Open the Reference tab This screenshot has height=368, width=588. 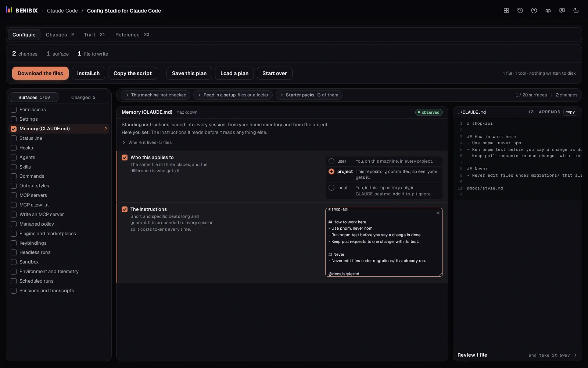point(132,35)
